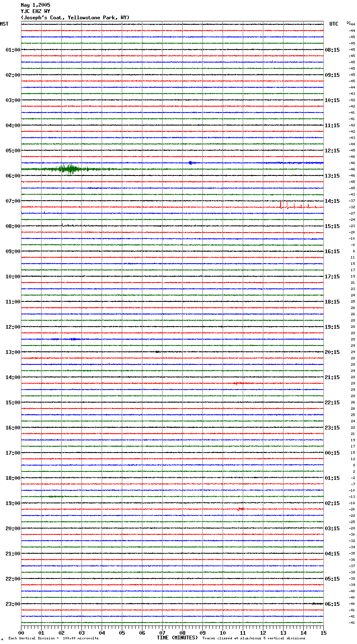Image resolution: width=357 pixels, height=644 pixels.
Task: Click the 00:15 UTC time label
Action: click(332, 453)
